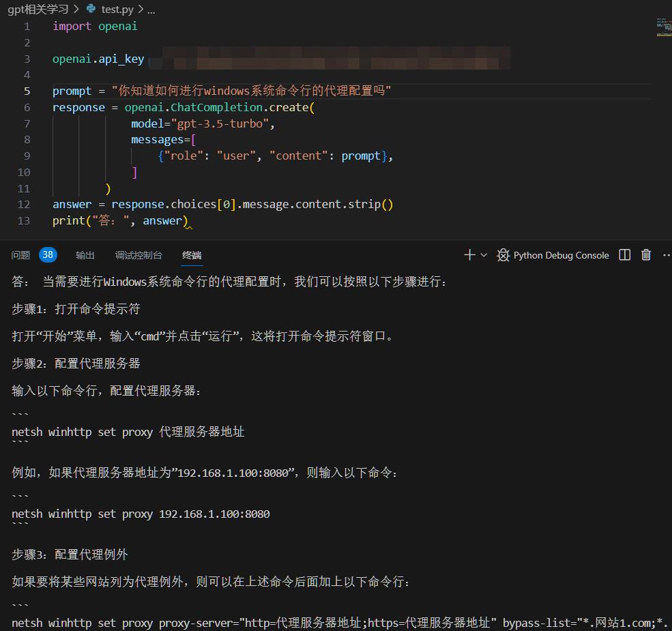Image resolution: width=672 pixels, height=631 pixels.
Task: Switch to the 问题 (Problems) tab
Action: pyautogui.click(x=20, y=254)
